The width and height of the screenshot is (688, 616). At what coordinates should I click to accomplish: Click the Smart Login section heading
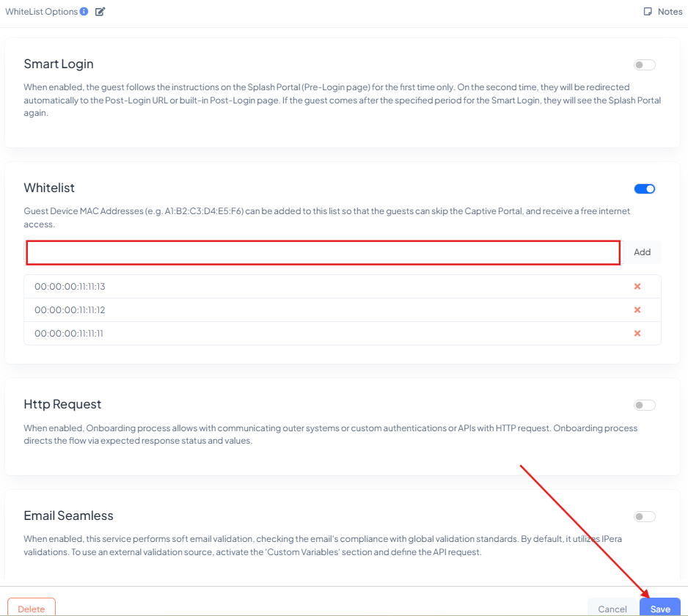coord(59,64)
